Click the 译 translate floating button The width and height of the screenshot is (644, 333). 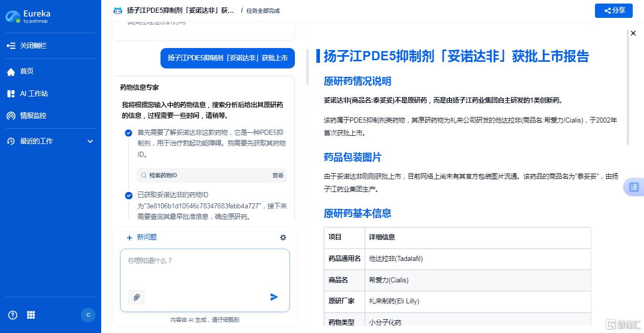pyautogui.click(x=634, y=187)
